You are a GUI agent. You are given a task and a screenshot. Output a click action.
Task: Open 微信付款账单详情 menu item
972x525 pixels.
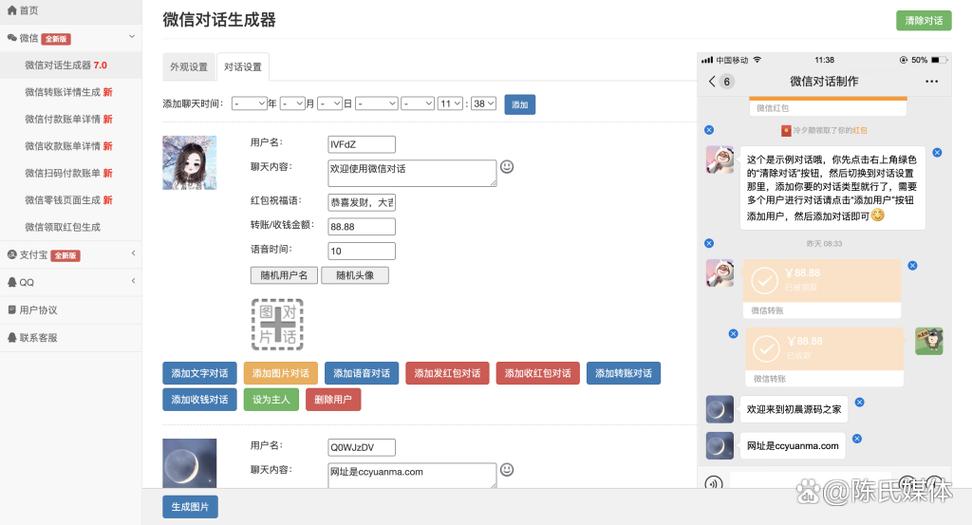click(68, 119)
